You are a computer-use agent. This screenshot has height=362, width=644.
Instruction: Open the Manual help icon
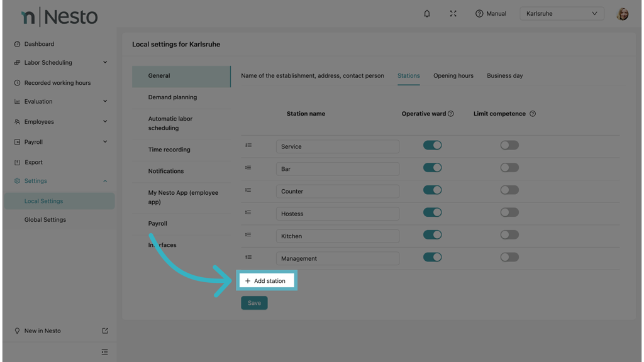point(479,14)
